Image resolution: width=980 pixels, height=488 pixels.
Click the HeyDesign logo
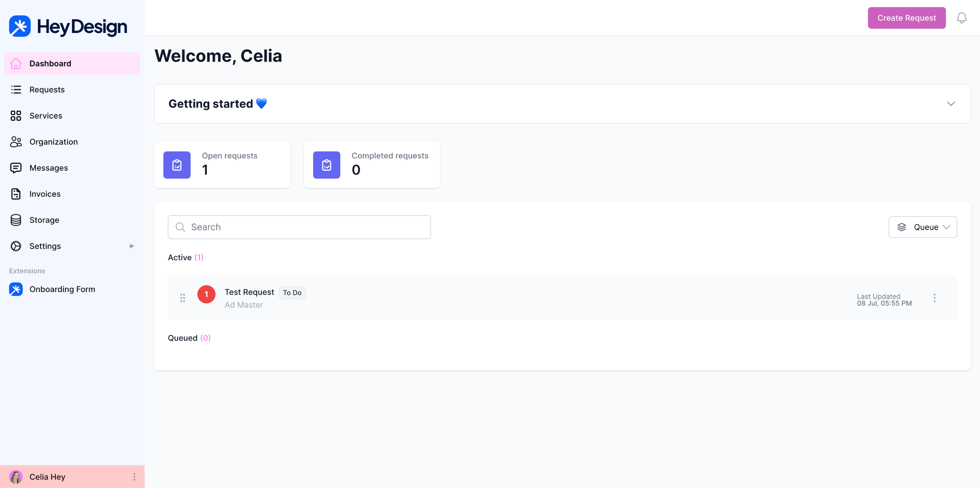coord(68,26)
